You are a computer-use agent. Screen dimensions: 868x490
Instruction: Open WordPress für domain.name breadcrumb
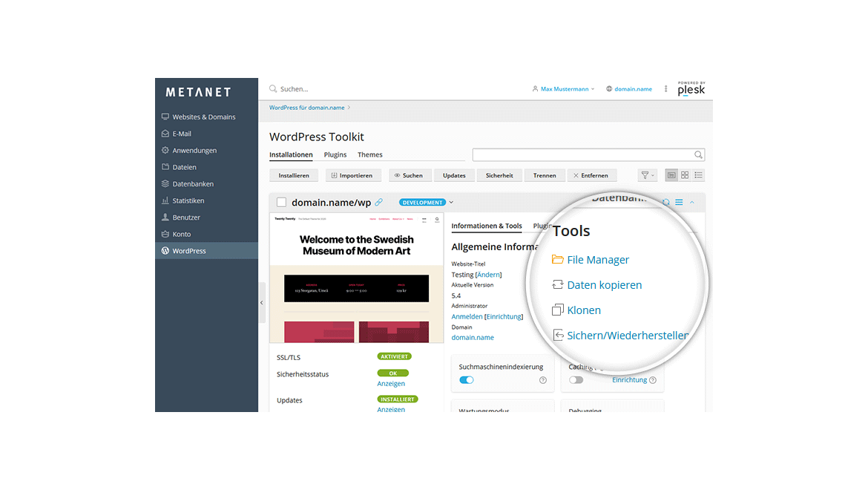pyautogui.click(x=306, y=108)
